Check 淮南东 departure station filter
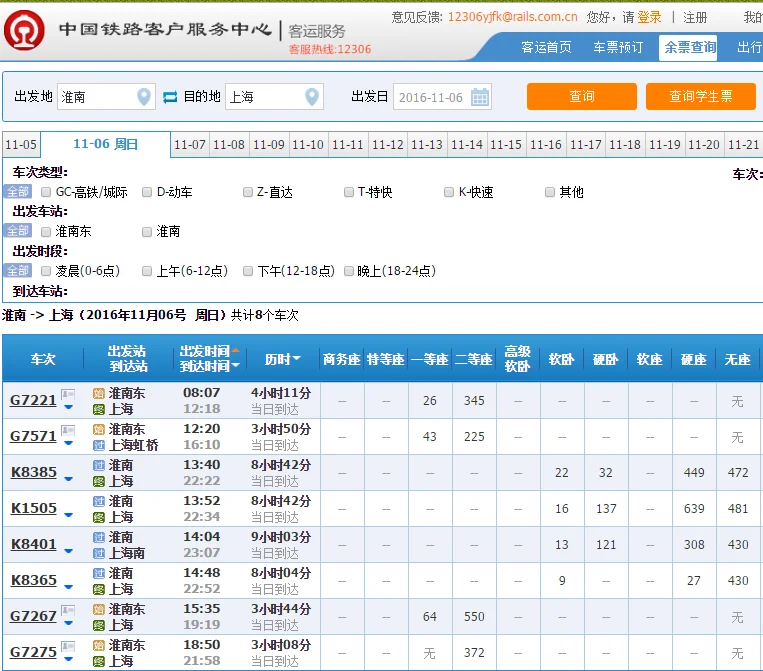Screen dimensions: 763x671 (46, 232)
